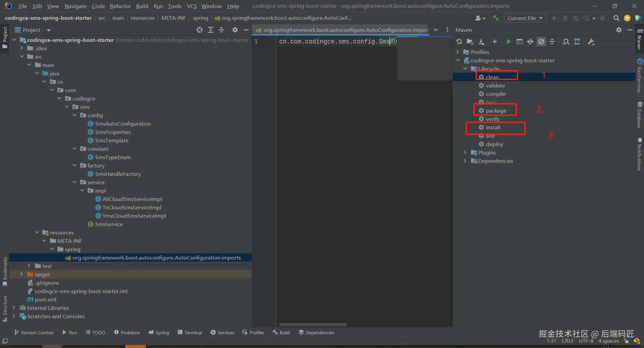Toggle Maven Offline Mode
644x348 pixels.
[530, 42]
